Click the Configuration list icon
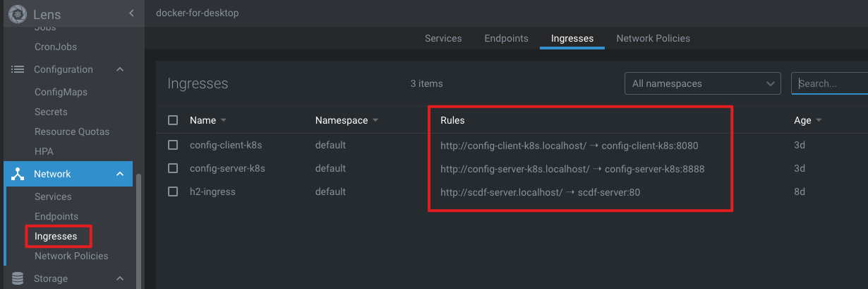 pos(18,69)
